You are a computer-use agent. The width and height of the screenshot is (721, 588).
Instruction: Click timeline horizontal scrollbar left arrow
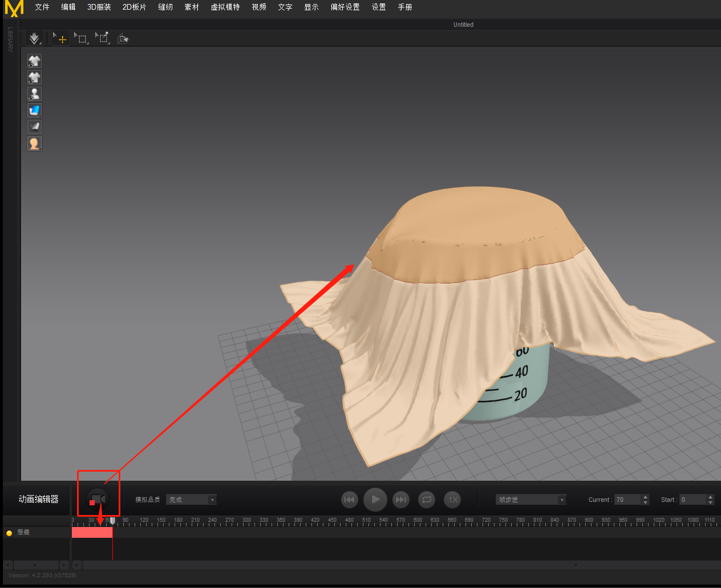pyautogui.click(x=76, y=565)
